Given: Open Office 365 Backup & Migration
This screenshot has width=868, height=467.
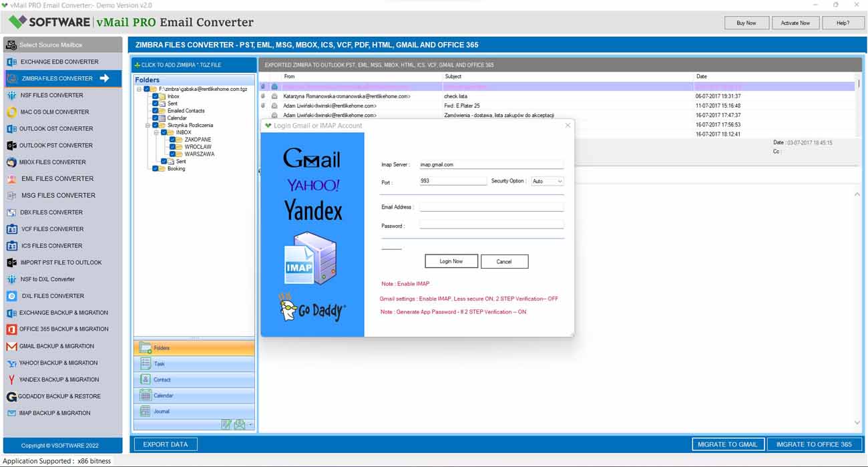Looking at the screenshot, I should click(x=63, y=329).
